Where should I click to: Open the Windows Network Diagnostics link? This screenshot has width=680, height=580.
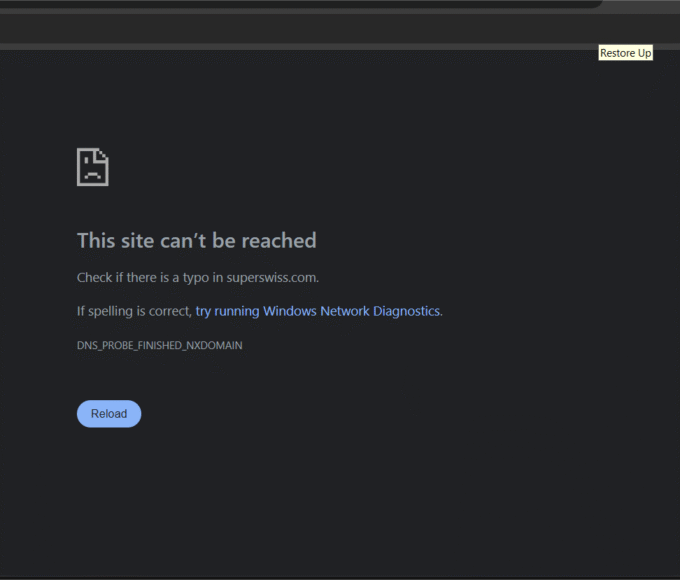(318, 311)
